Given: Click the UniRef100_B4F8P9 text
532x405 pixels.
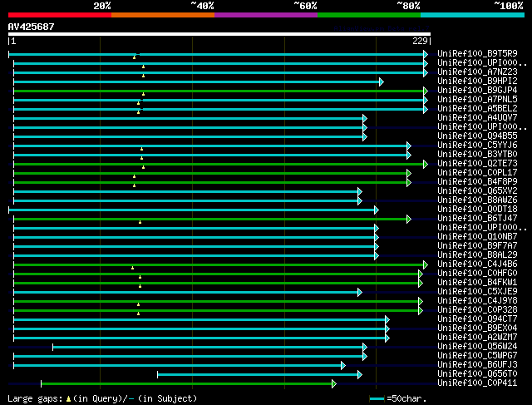Looking at the screenshot, I should pyautogui.click(x=477, y=181).
